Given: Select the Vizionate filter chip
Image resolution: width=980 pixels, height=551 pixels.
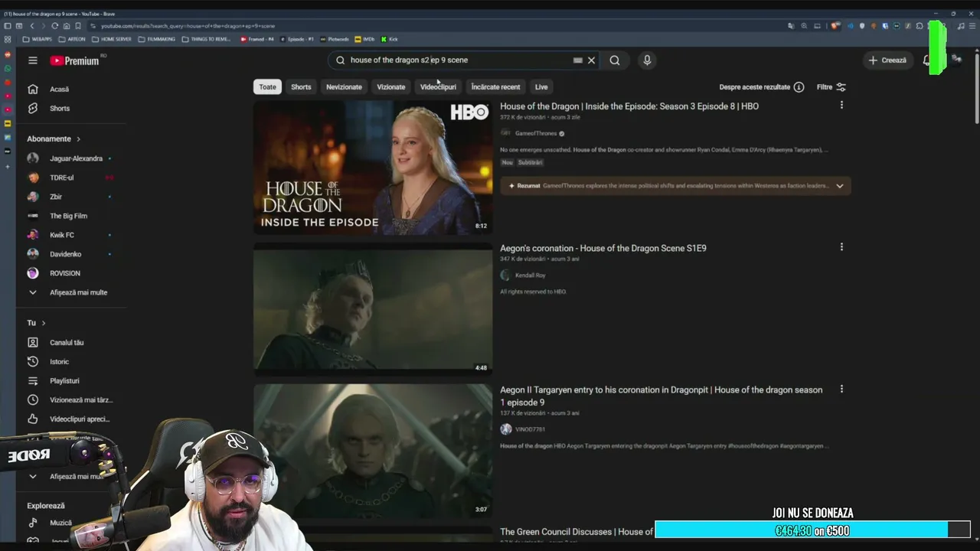Looking at the screenshot, I should 391,87.
